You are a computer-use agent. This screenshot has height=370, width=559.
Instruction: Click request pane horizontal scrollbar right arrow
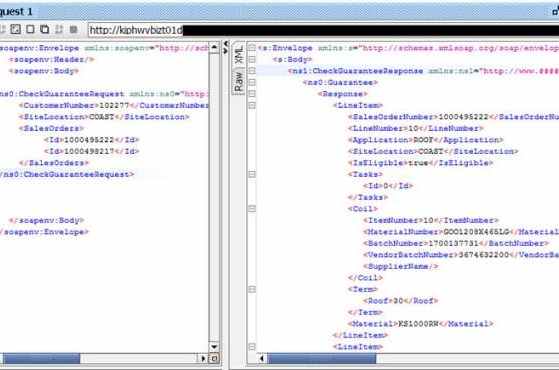pos(203,358)
